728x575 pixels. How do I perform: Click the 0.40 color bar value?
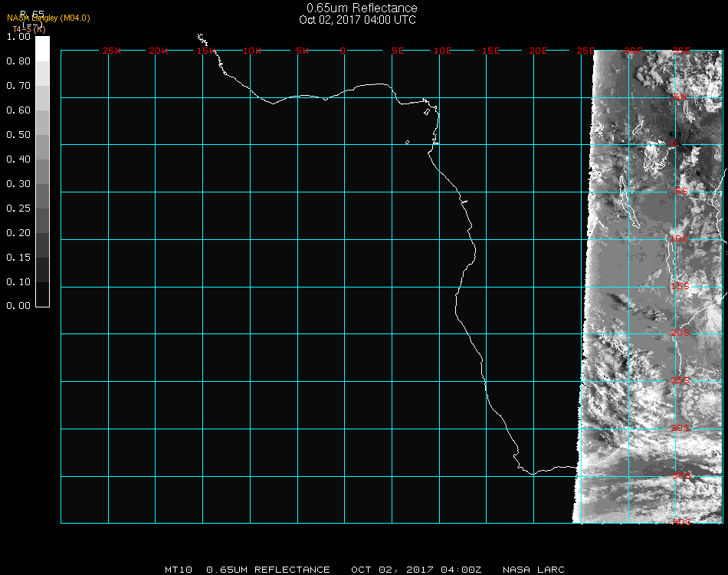pos(18,159)
